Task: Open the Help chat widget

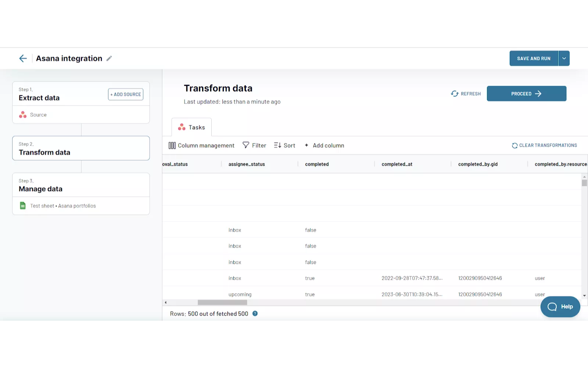Action: pos(560,307)
